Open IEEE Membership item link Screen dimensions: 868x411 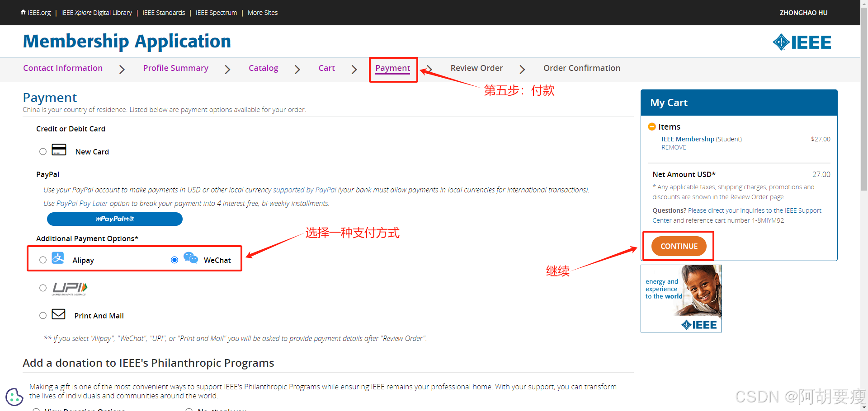coord(688,139)
